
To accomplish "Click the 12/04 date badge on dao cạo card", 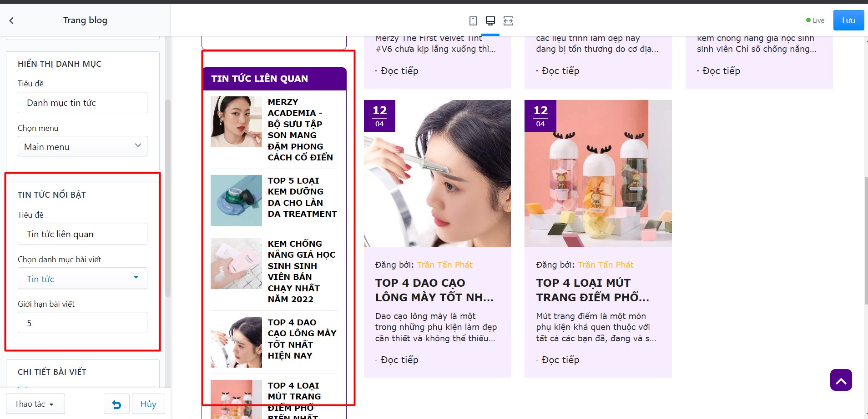I will 379,116.
